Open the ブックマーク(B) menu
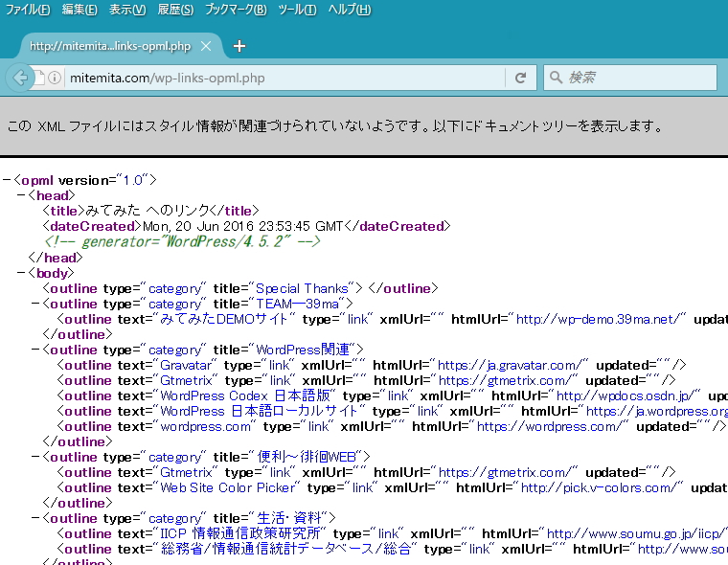This screenshot has height=565, width=728. coord(236,10)
